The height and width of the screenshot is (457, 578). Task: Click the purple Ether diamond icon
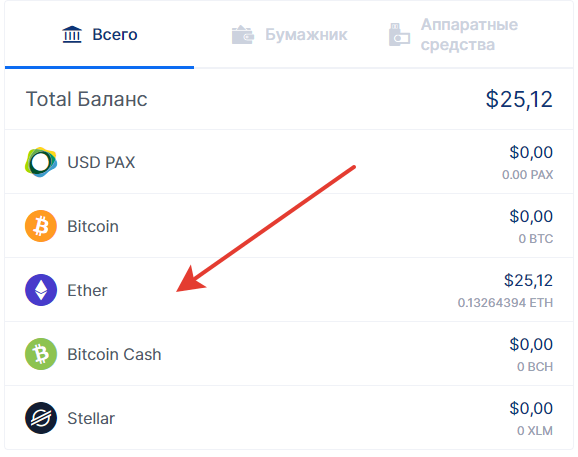tap(41, 290)
